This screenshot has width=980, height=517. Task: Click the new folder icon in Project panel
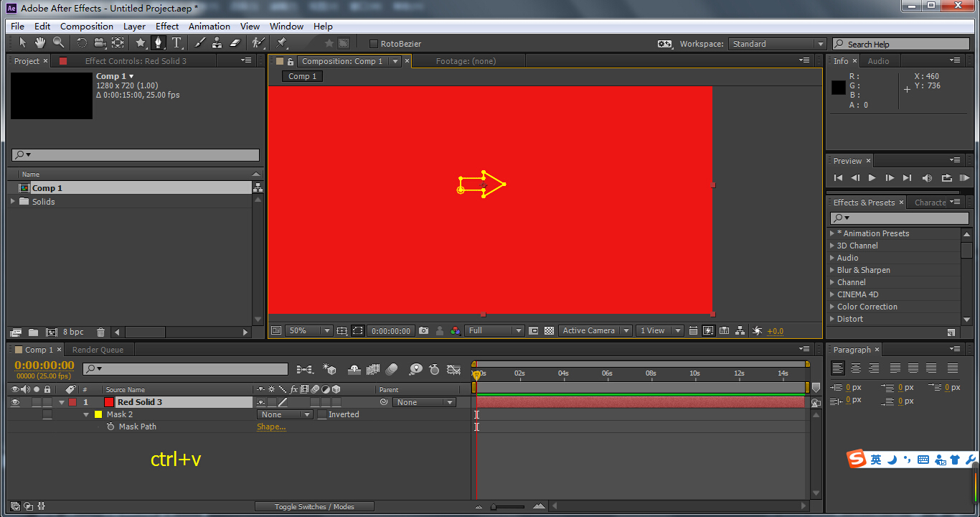pos(33,332)
